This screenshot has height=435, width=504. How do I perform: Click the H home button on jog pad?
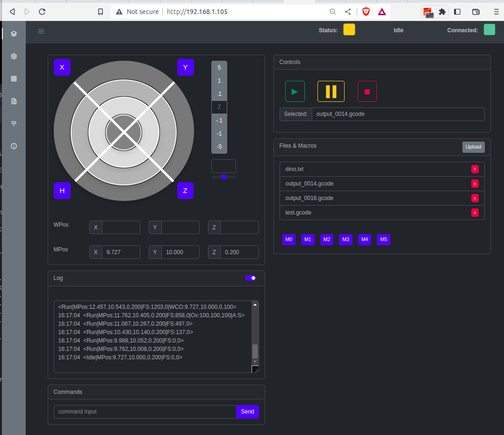(62, 191)
